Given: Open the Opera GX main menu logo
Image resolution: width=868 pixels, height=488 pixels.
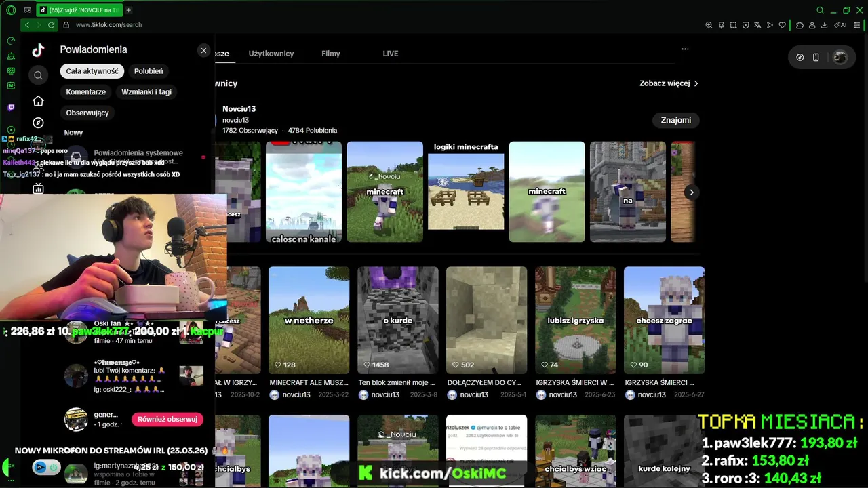Looking at the screenshot, I should 11,10.
